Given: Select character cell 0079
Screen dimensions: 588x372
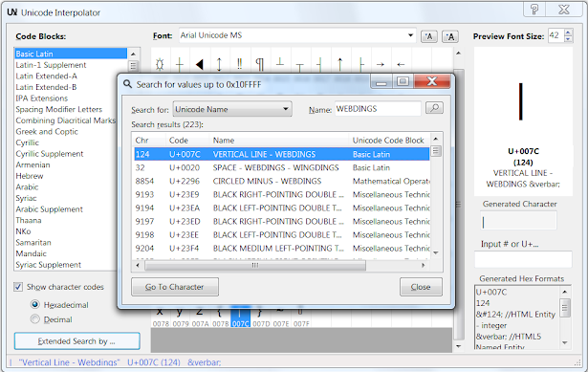Looking at the screenshot, I should [181, 317].
